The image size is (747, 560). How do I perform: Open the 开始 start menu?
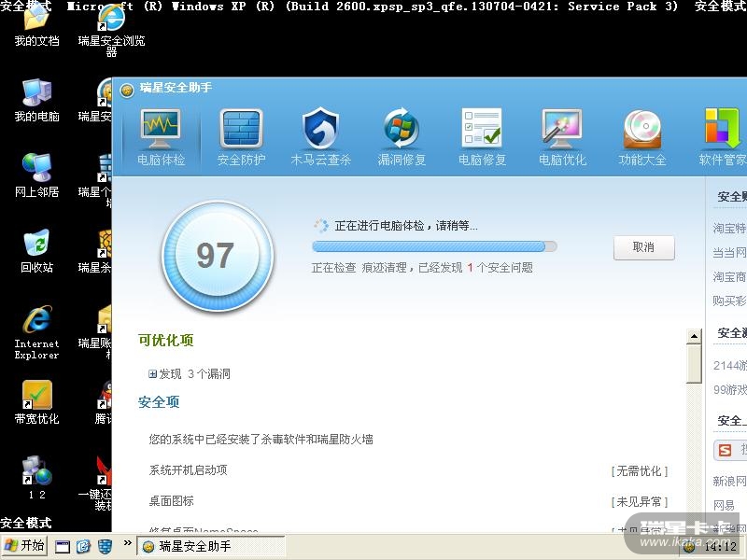coord(24,546)
